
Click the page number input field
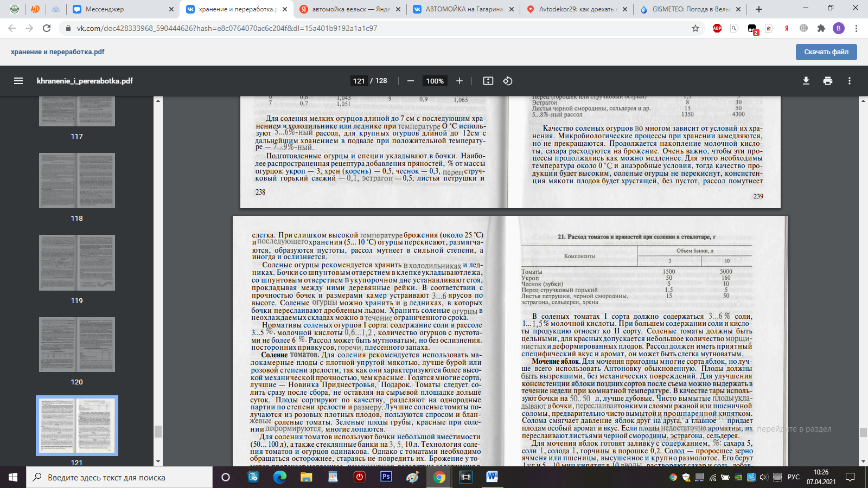(x=359, y=81)
